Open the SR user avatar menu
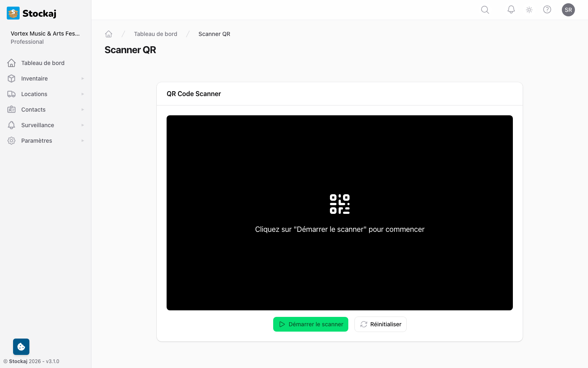The image size is (588, 368). [x=568, y=9]
